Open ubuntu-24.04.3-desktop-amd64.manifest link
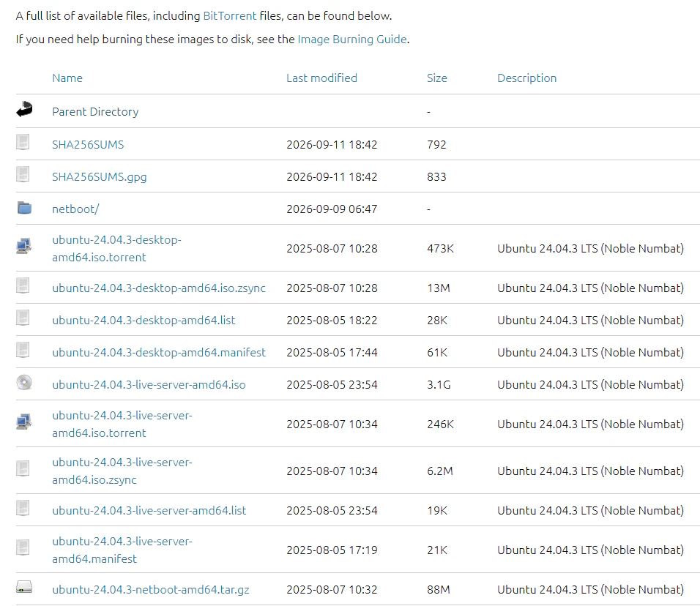Viewport: 700px width, 606px height. point(158,353)
